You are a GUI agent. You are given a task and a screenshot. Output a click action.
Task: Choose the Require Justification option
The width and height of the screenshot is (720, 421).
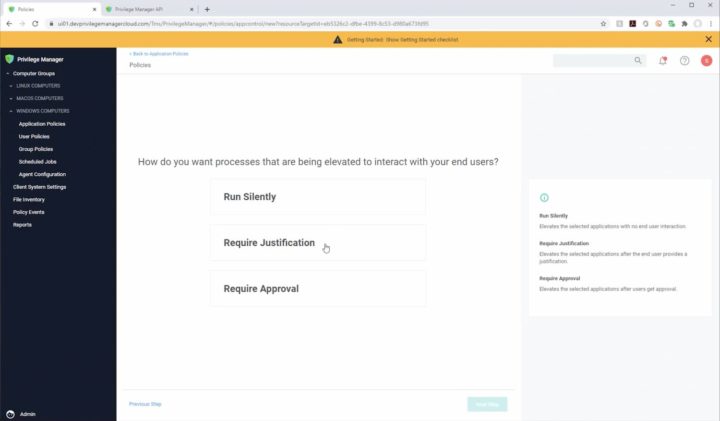click(318, 243)
